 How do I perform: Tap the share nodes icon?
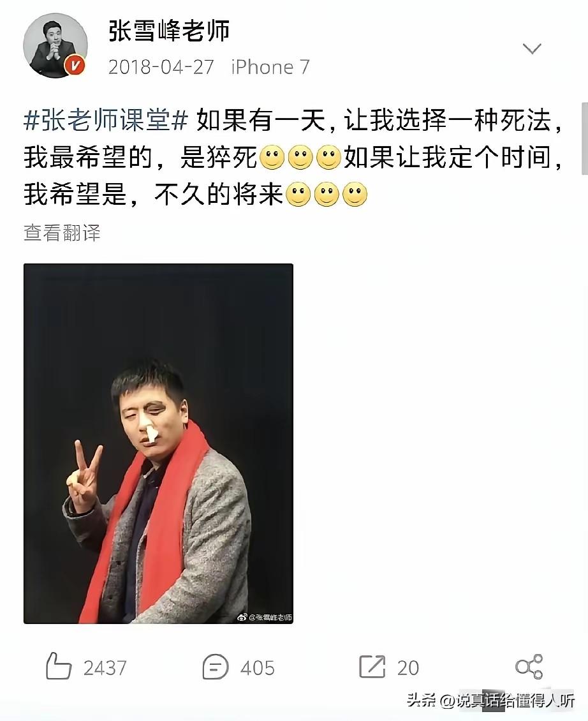click(529, 666)
